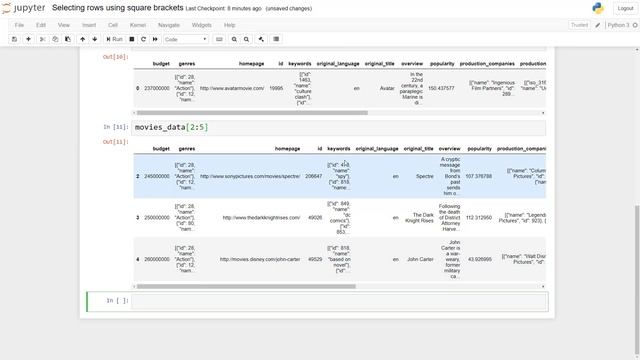Rename notebook via title 'Selecting rows using square brackets'
Screen dimensions: 640x360
coord(118,8)
